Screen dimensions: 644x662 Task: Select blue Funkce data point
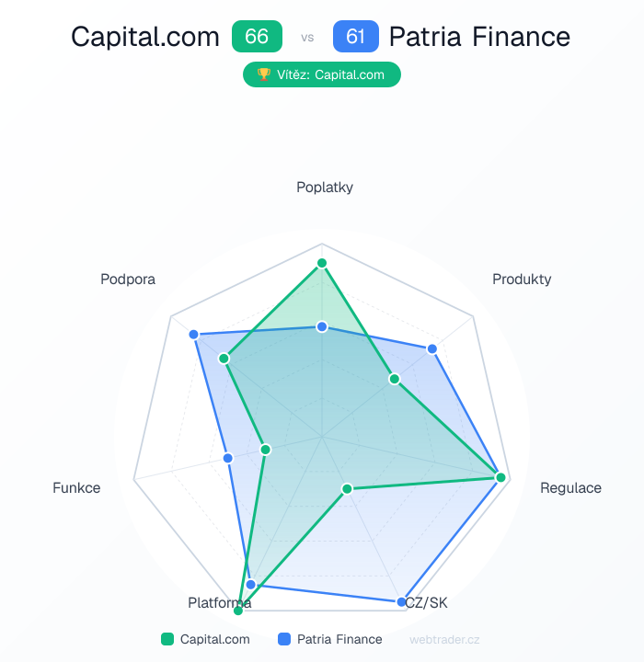(228, 458)
